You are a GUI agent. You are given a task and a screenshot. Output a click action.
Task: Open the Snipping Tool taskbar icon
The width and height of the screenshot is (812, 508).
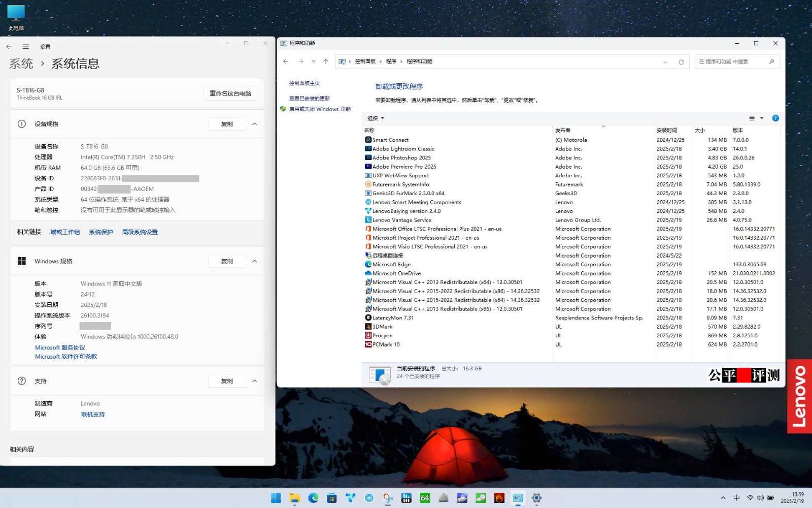point(388,498)
